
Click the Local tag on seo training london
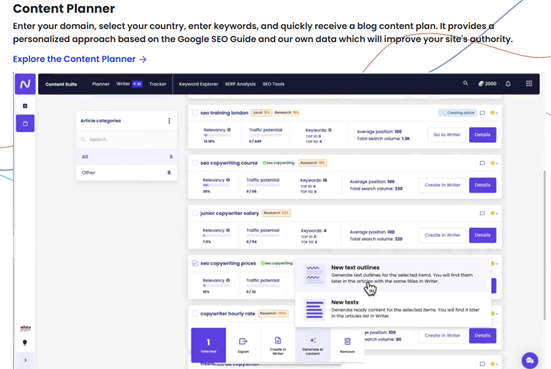tap(261, 113)
